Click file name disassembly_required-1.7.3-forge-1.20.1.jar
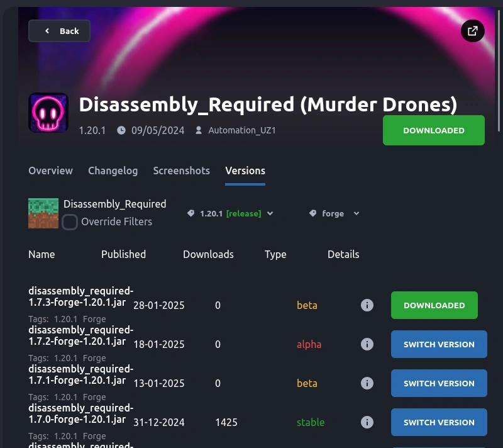503x448 pixels. pos(81,296)
